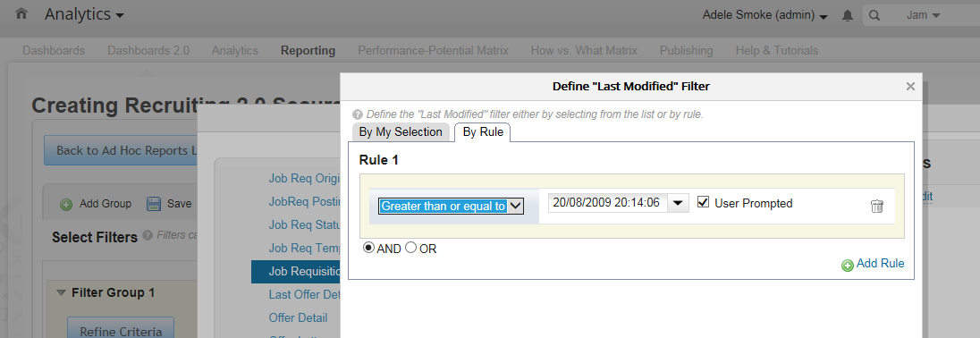The height and width of the screenshot is (338, 980).
Task: Click the date value field 20/08/2009 20:14:06
Action: (607, 203)
